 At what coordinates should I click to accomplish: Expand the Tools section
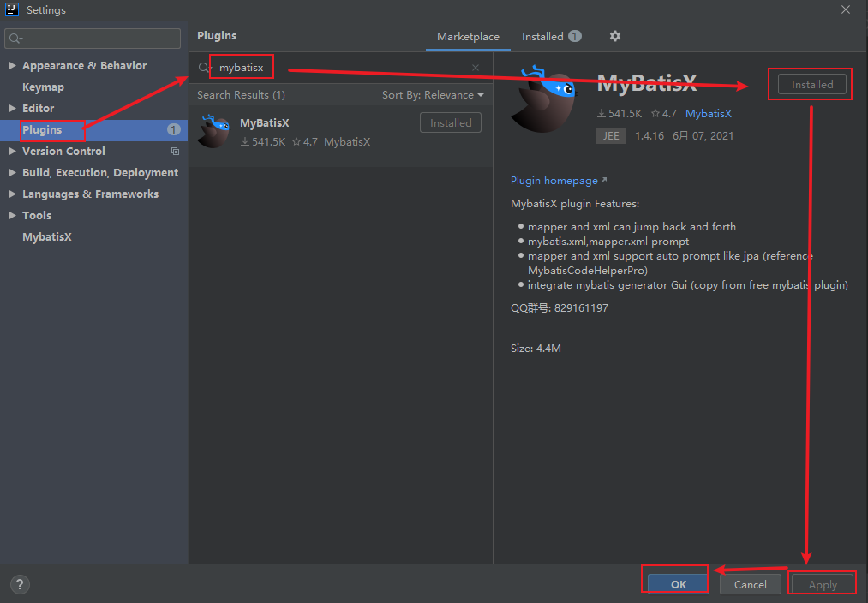pos(12,215)
